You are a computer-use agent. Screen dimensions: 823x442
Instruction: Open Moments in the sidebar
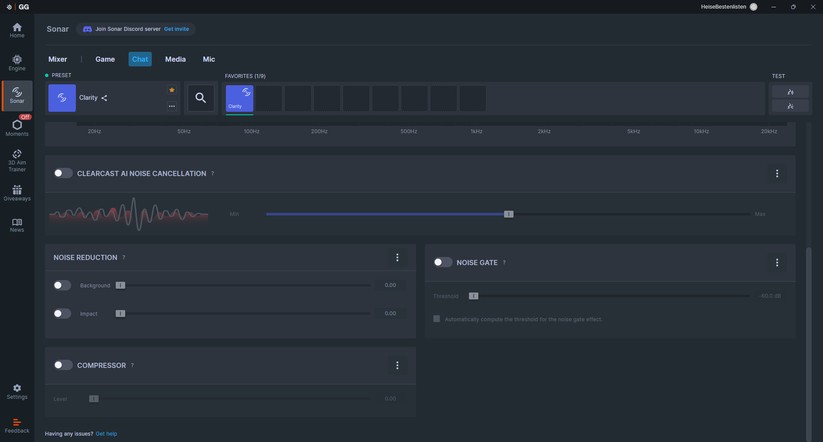pos(17,127)
